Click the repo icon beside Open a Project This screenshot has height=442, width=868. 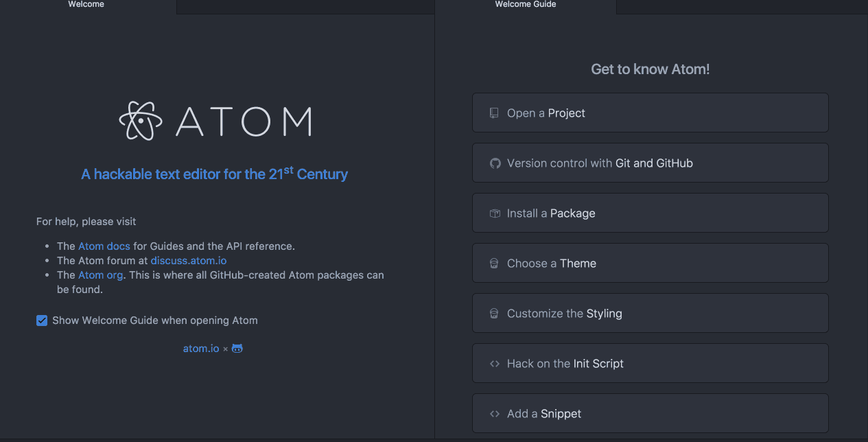[494, 113]
